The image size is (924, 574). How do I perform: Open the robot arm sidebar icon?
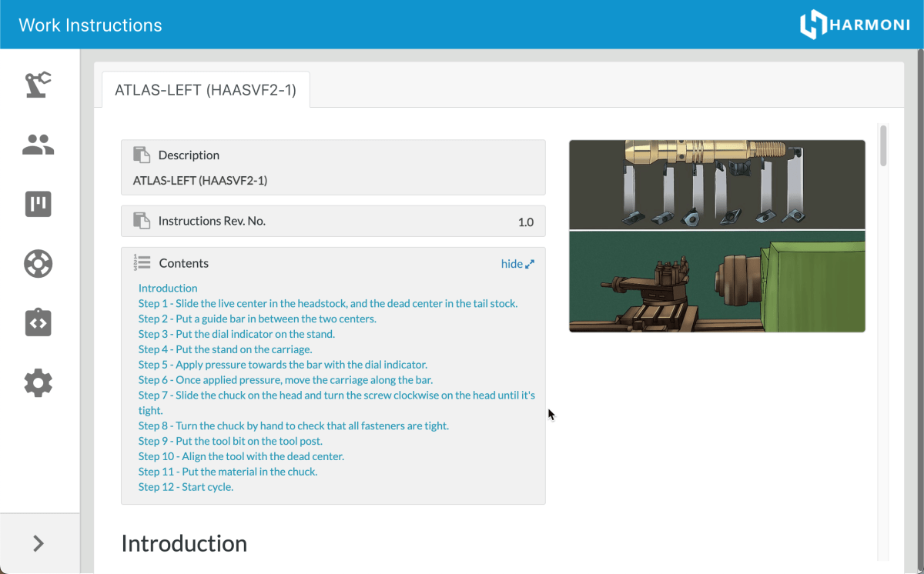pyautogui.click(x=38, y=85)
